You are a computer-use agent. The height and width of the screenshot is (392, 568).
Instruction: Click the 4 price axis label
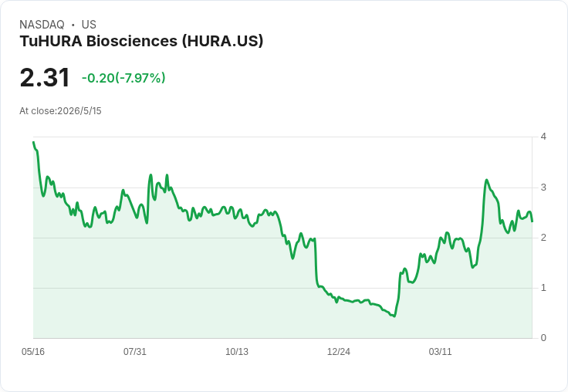[x=543, y=137]
